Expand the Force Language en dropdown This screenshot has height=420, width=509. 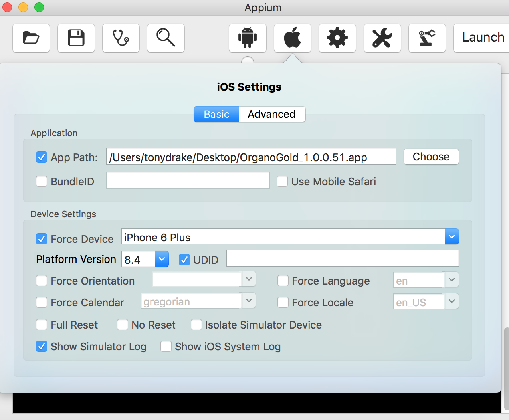[452, 280]
